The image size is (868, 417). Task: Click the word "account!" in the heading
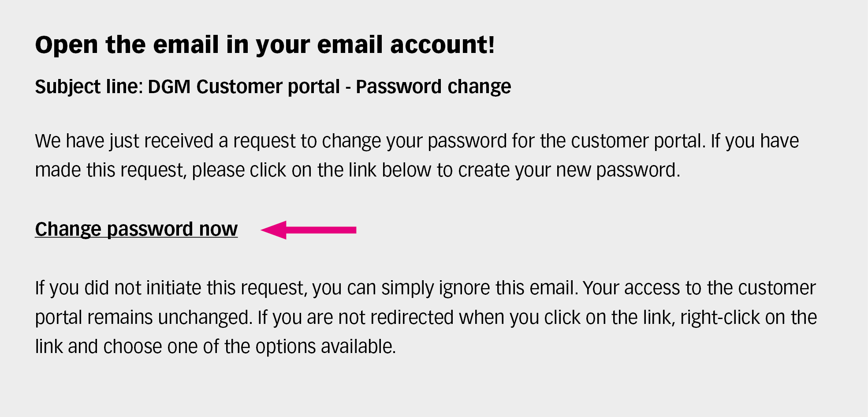443,45
